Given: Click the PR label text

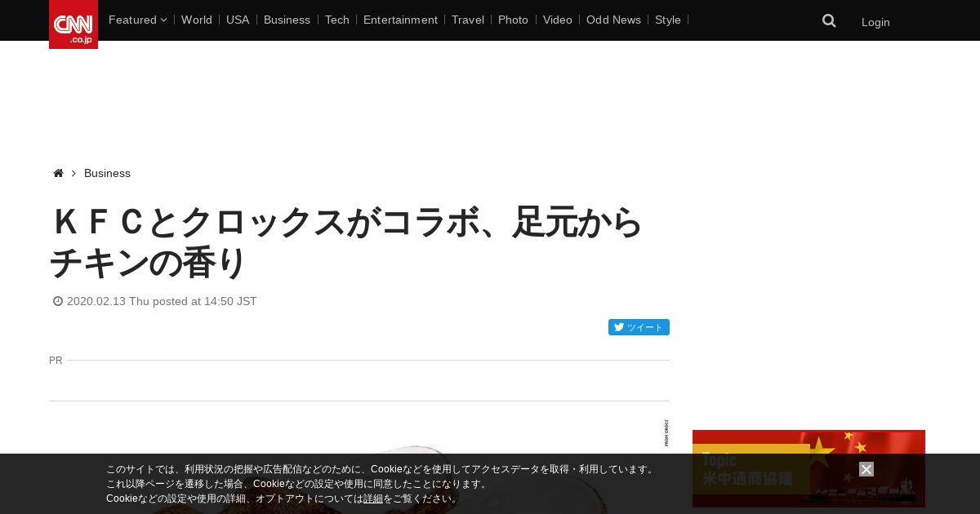Looking at the screenshot, I should click(x=56, y=360).
